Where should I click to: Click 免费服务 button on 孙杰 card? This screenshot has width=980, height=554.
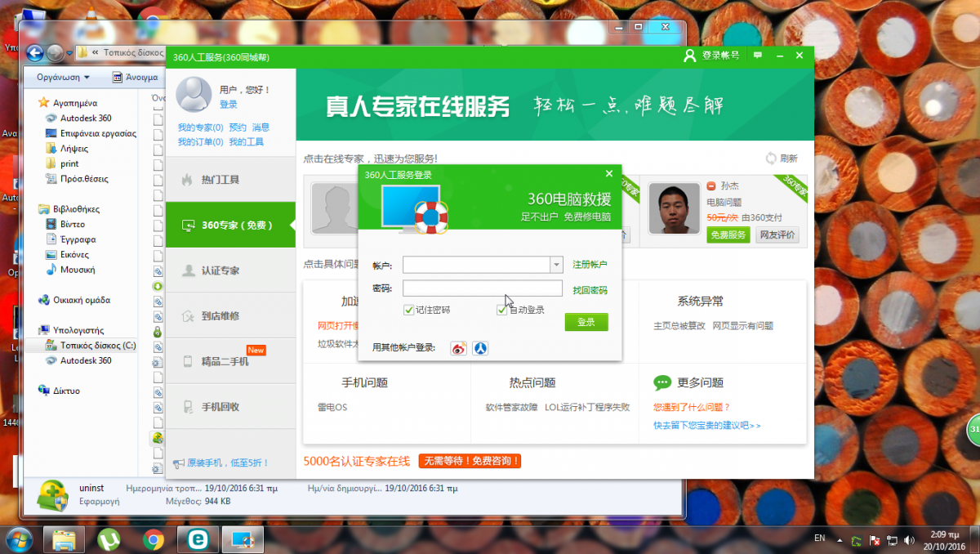pyautogui.click(x=728, y=235)
